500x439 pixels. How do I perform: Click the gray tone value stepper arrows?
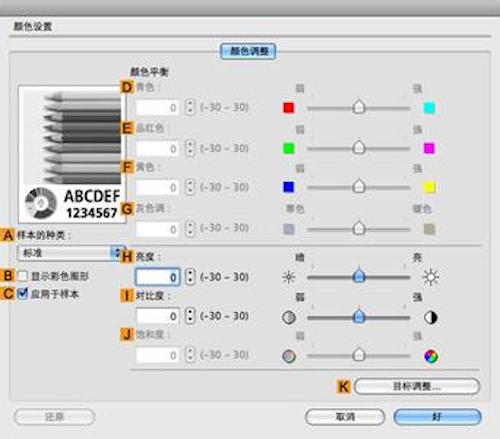(x=190, y=229)
